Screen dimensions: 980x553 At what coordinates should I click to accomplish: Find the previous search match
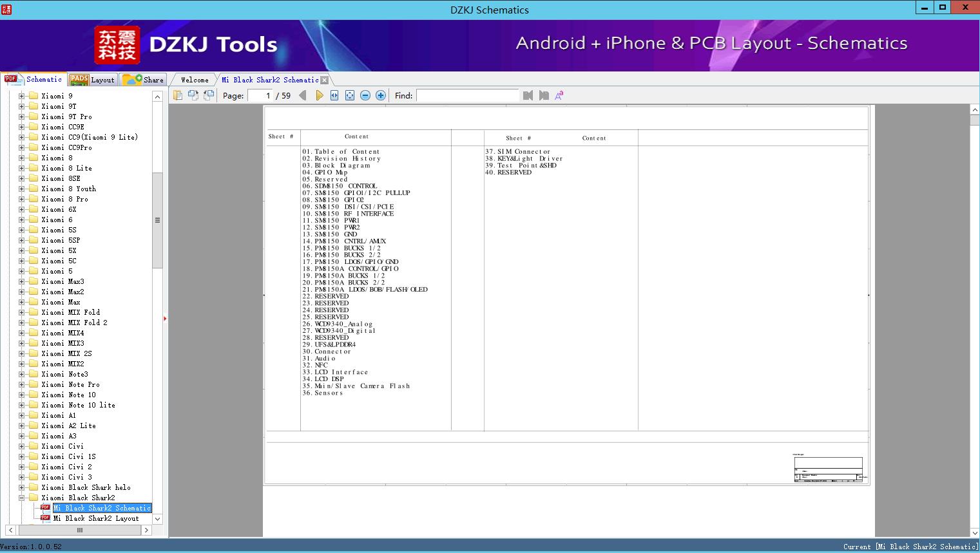click(528, 95)
